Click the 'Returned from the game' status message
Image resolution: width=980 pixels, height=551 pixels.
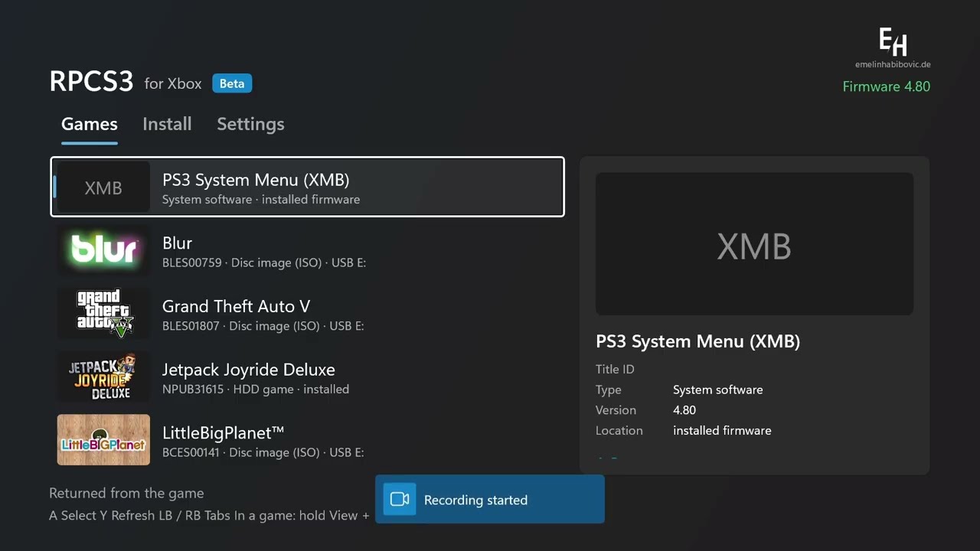(x=126, y=494)
